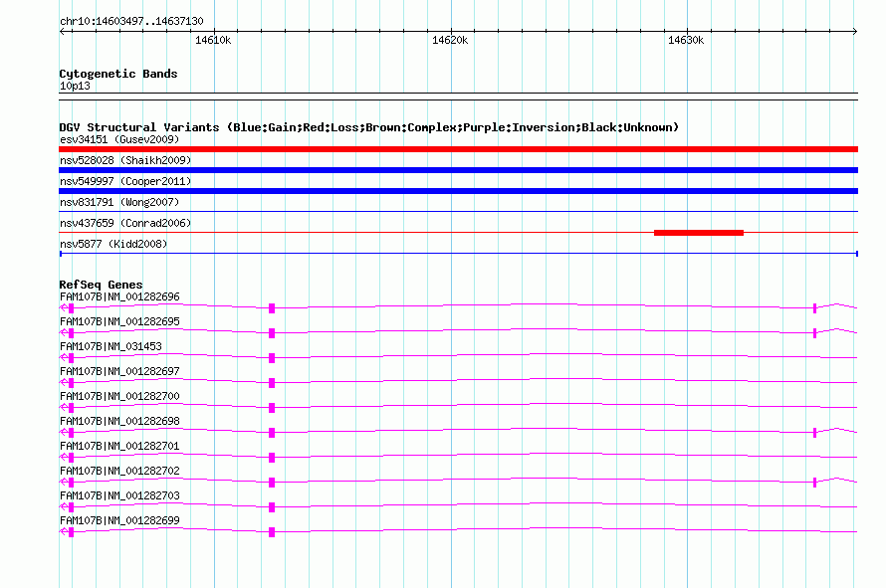Select the thin exon near 14635k on NM_001282702
886x588 pixels.
pyautogui.click(x=814, y=482)
